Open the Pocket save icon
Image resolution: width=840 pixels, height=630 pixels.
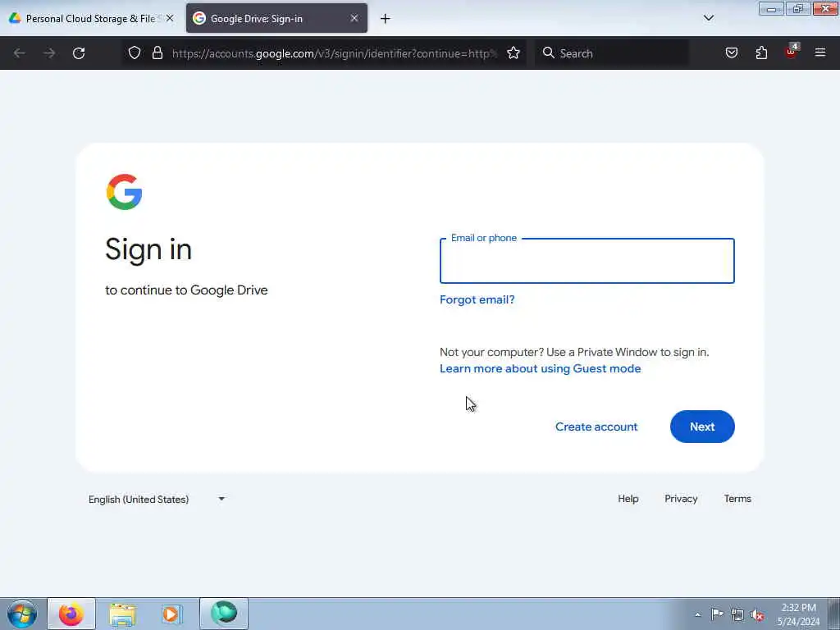(x=731, y=52)
